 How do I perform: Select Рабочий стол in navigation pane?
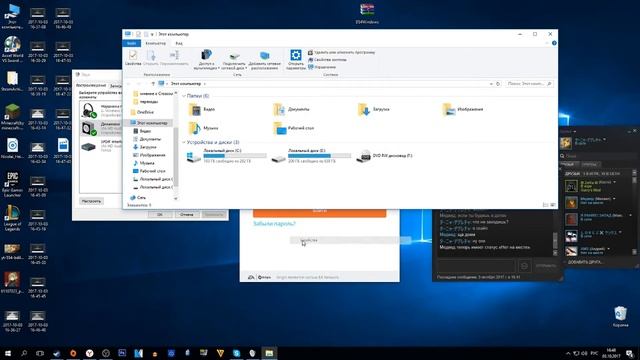coord(149,171)
